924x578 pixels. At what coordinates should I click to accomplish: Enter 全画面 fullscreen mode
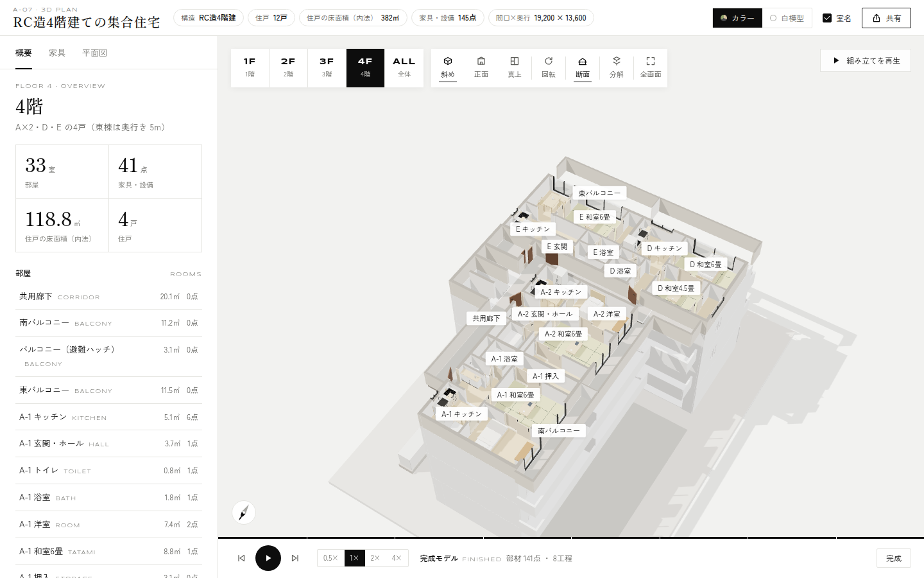tap(651, 67)
